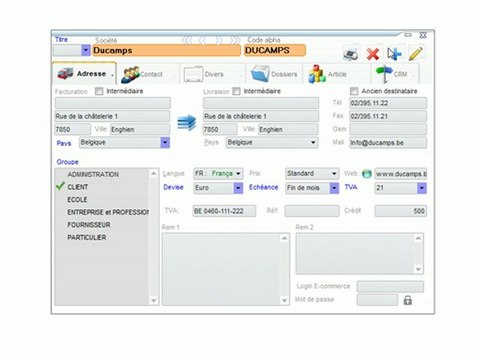Go to next record with single-right arrow
This screenshot has height=360, width=480.
(x=219, y=41)
